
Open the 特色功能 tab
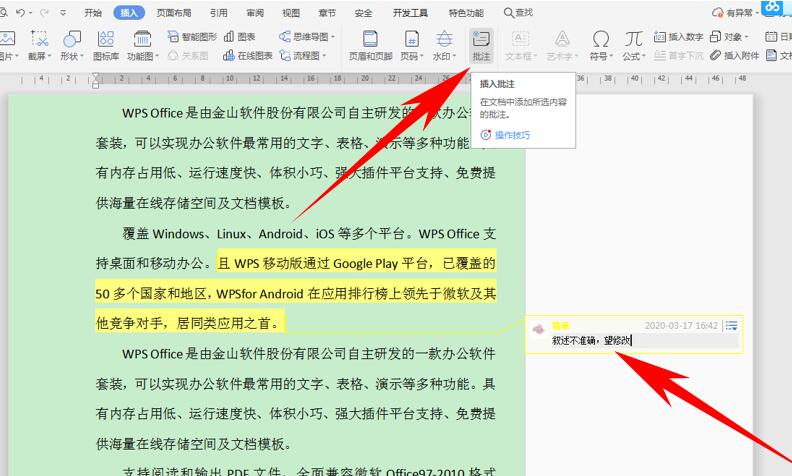(x=466, y=13)
